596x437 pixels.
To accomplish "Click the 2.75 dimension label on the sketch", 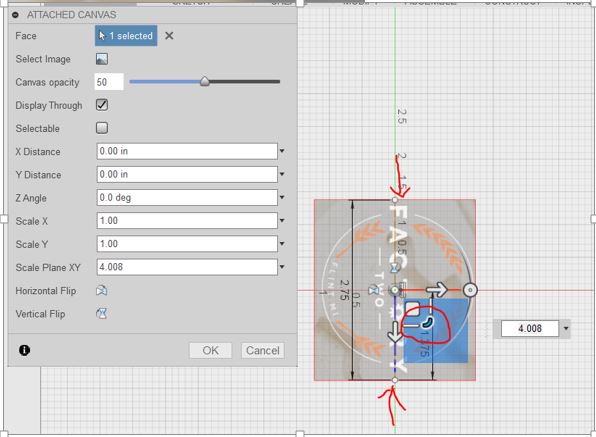I will click(344, 290).
